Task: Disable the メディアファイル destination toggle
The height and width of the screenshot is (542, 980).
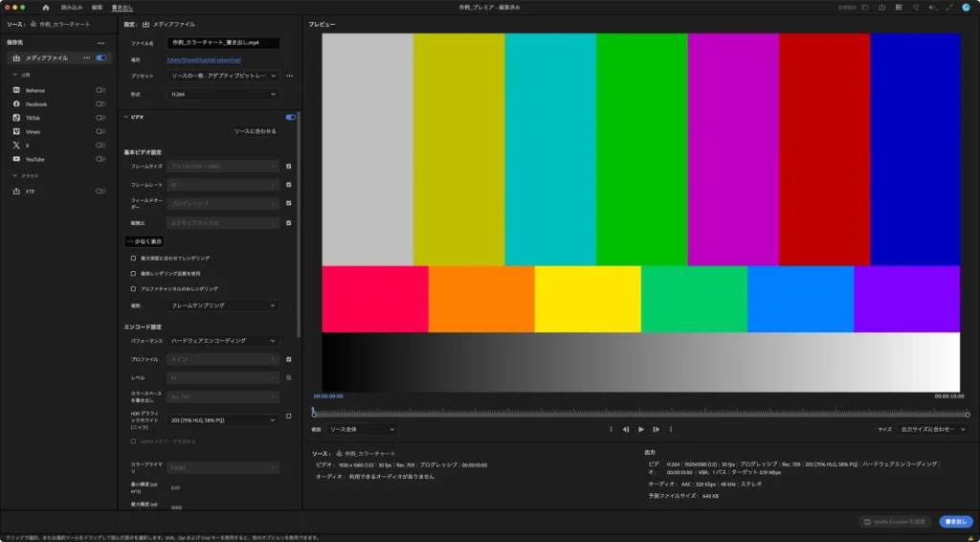Action: [x=100, y=57]
